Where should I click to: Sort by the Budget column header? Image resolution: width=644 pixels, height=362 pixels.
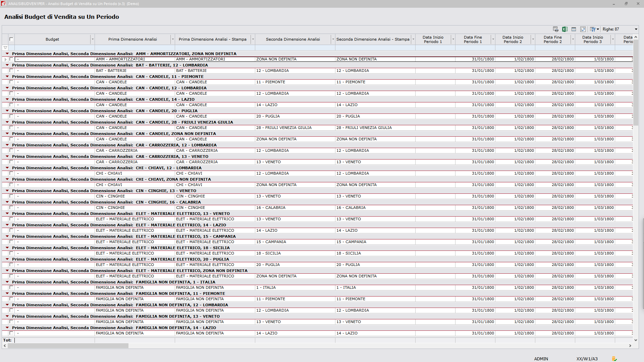pyautogui.click(x=52, y=39)
